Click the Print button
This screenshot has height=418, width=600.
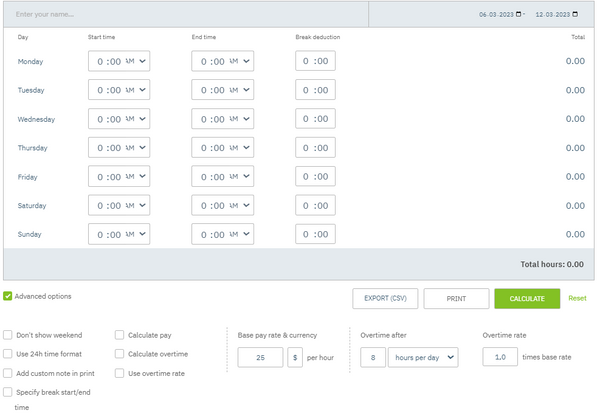click(x=456, y=298)
